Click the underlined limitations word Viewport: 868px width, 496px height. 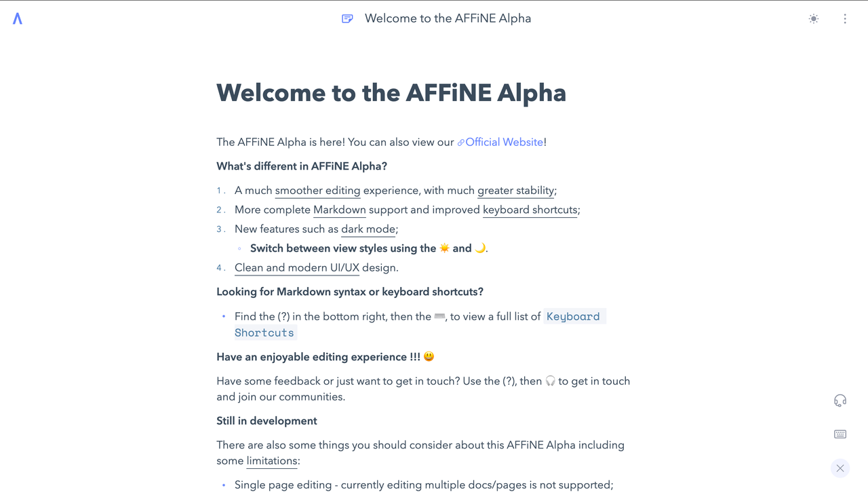pyautogui.click(x=272, y=461)
